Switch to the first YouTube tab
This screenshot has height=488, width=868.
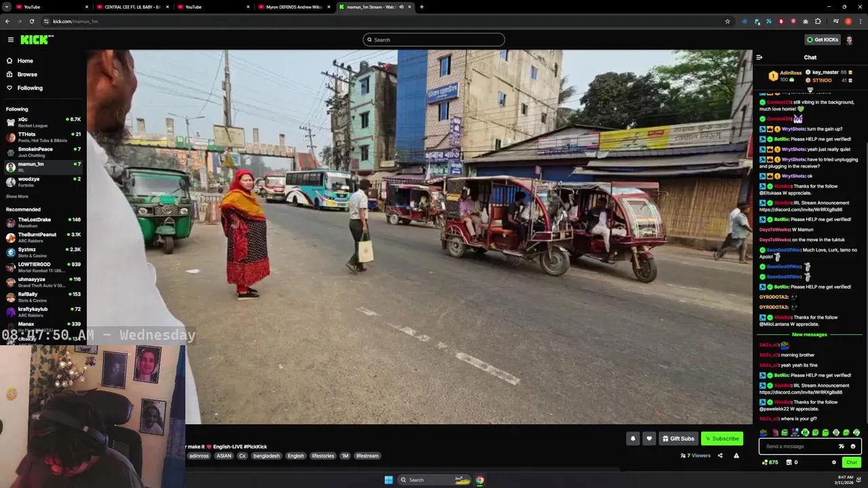point(52,7)
